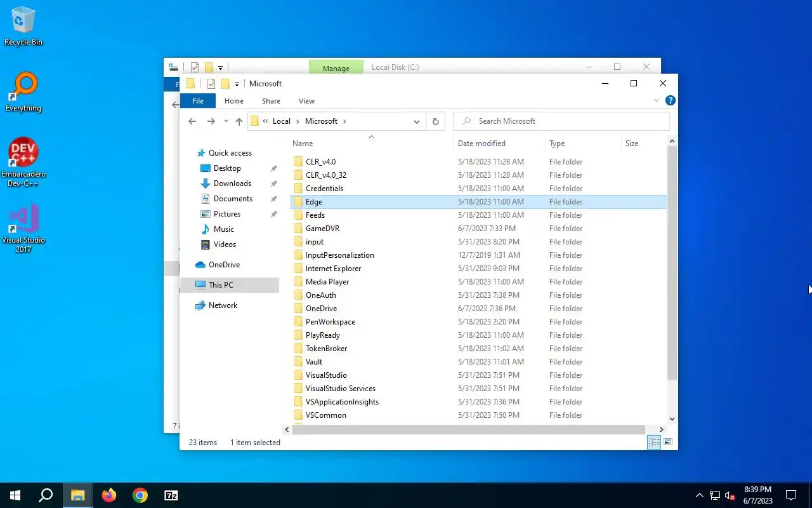Open 7-Zip from taskbar
Image resolution: width=812 pixels, height=508 pixels.
coord(171,495)
